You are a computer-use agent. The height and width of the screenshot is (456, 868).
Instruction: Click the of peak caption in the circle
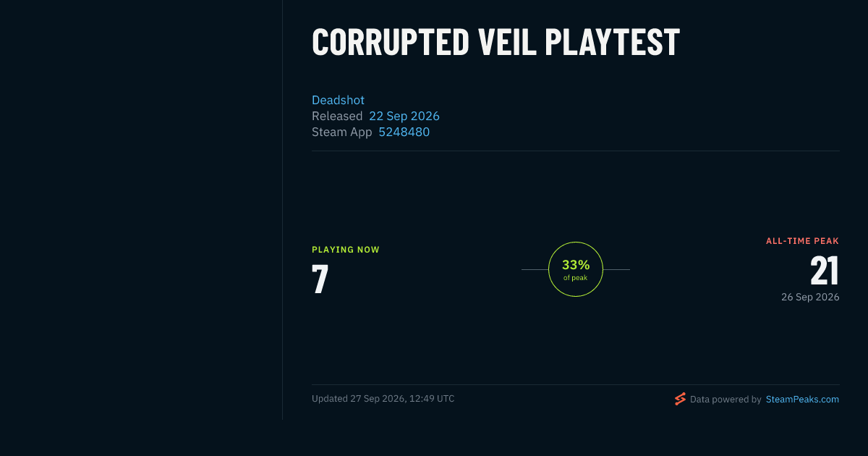(576, 278)
